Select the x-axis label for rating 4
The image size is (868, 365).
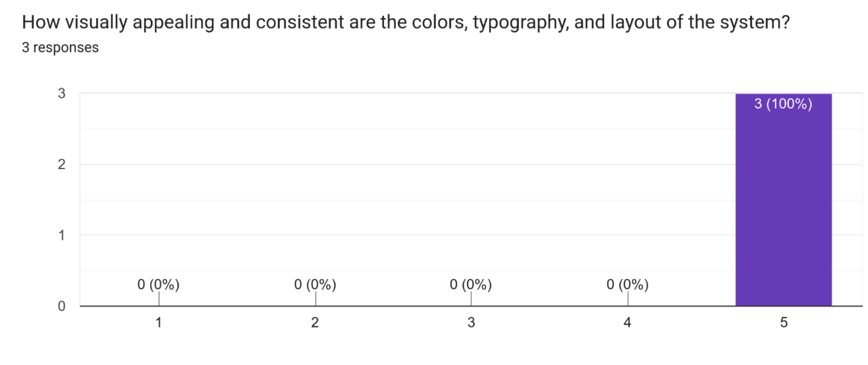pyautogui.click(x=627, y=322)
